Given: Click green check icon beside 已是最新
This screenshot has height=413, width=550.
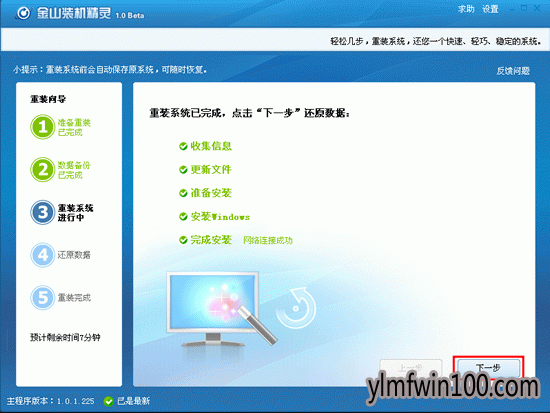Looking at the screenshot, I should (x=109, y=401).
